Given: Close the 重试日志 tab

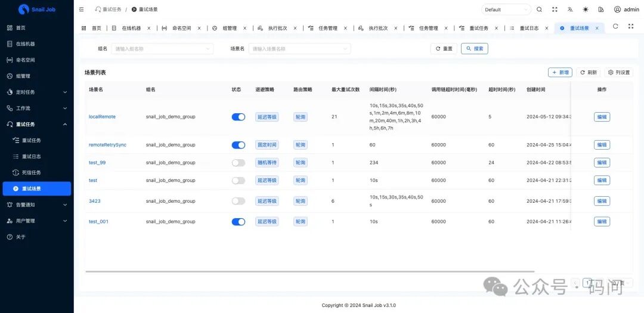Looking at the screenshot, I should 547,29.
